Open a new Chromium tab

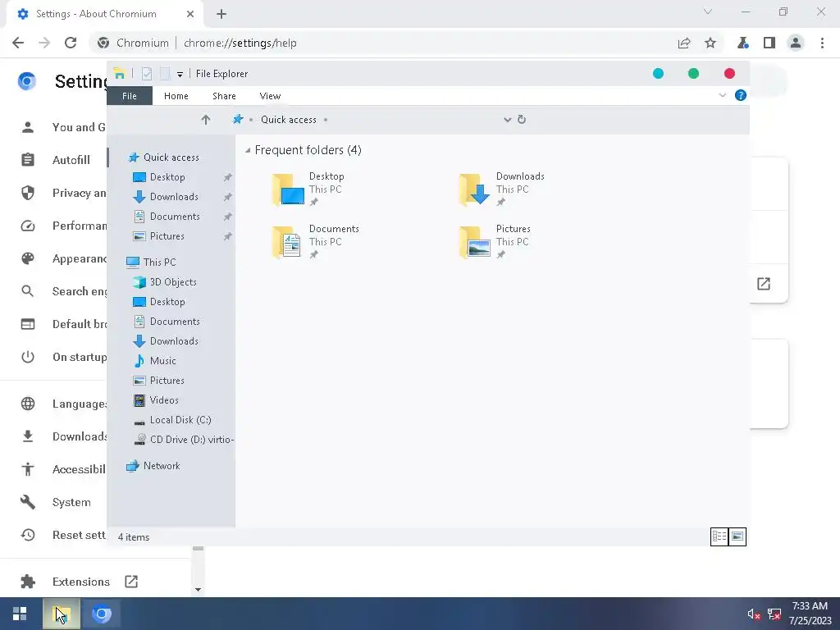(221, 14)
